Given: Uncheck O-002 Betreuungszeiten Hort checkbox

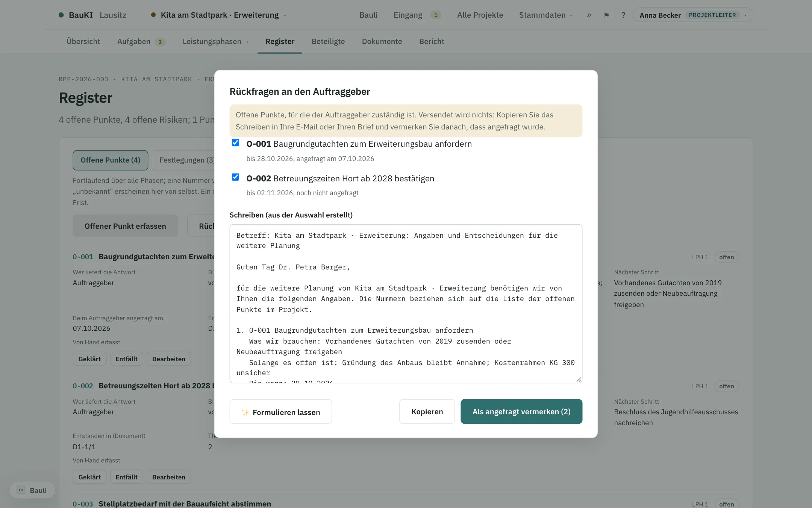Looking at the screenshot, I should (235, 177).
